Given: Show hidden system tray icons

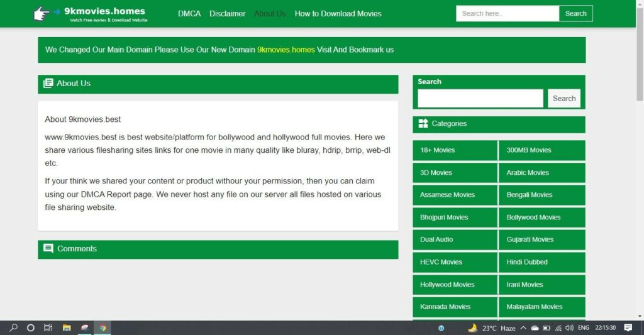Looking at the screenshot, I should point(523,327).
